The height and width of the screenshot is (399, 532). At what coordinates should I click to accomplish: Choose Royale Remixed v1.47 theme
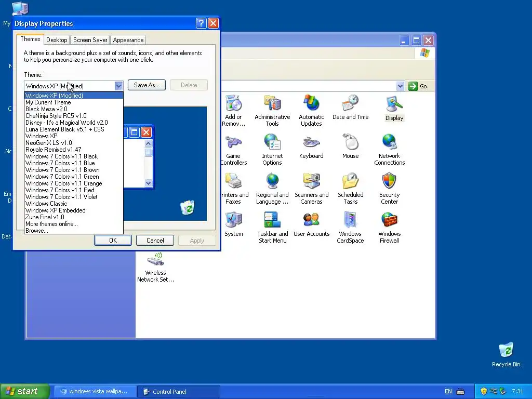tap(74, 150)
